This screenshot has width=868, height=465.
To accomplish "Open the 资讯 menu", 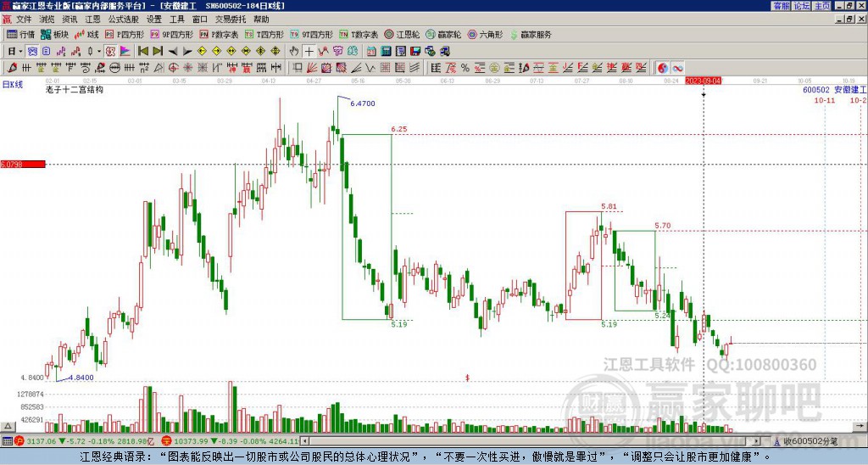I will [x=70, y=19].
